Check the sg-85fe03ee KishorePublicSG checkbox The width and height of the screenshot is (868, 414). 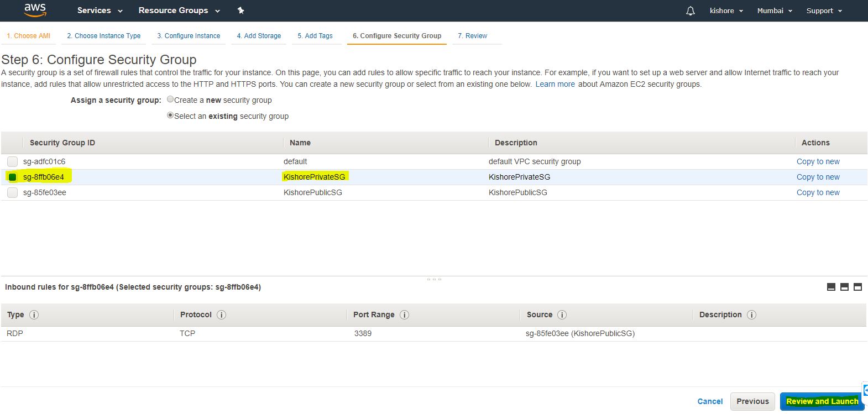(12, 192)
